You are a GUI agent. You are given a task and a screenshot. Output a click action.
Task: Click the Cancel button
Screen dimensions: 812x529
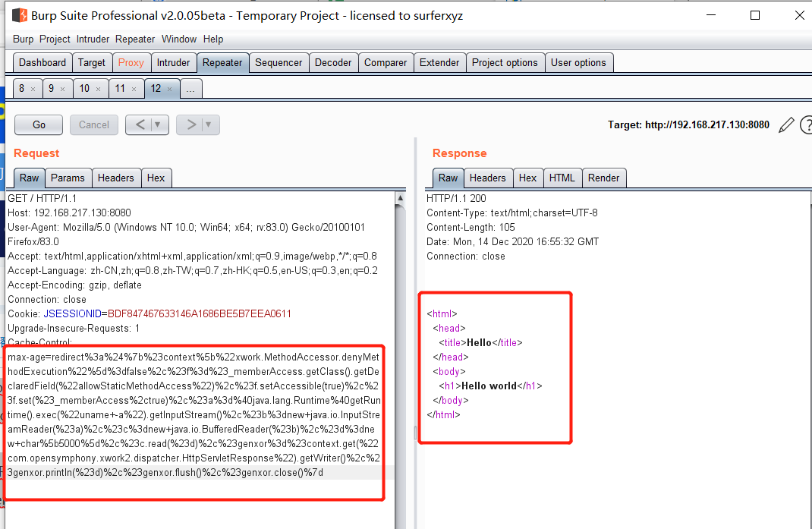94,125
